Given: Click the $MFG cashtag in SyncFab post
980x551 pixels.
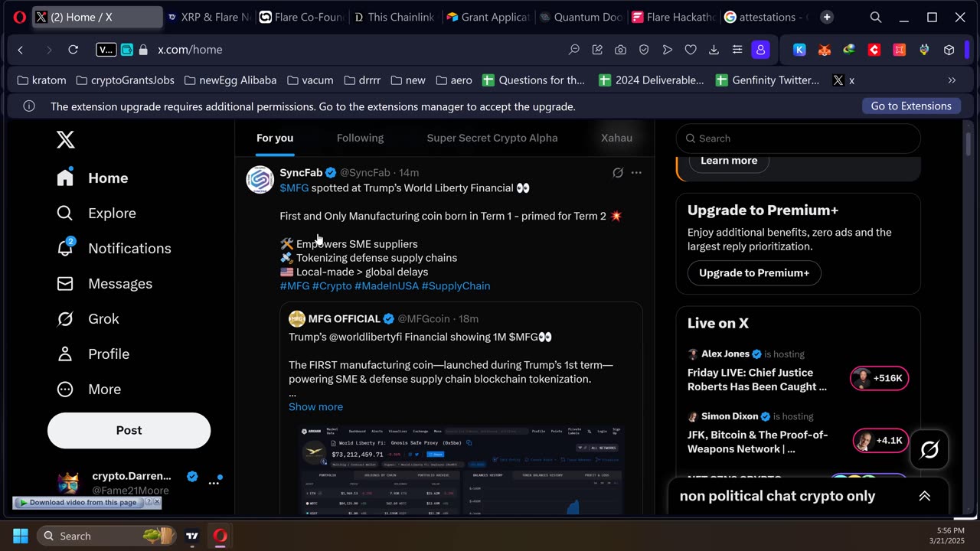Looking at the screenshot, I should tap(294, 187).
